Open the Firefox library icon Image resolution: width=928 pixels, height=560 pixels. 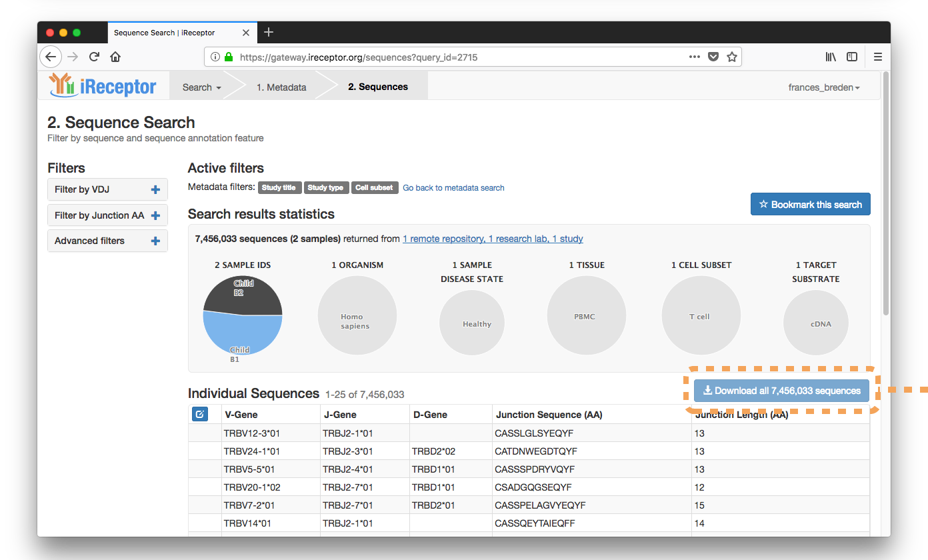[x=831, y=57]
